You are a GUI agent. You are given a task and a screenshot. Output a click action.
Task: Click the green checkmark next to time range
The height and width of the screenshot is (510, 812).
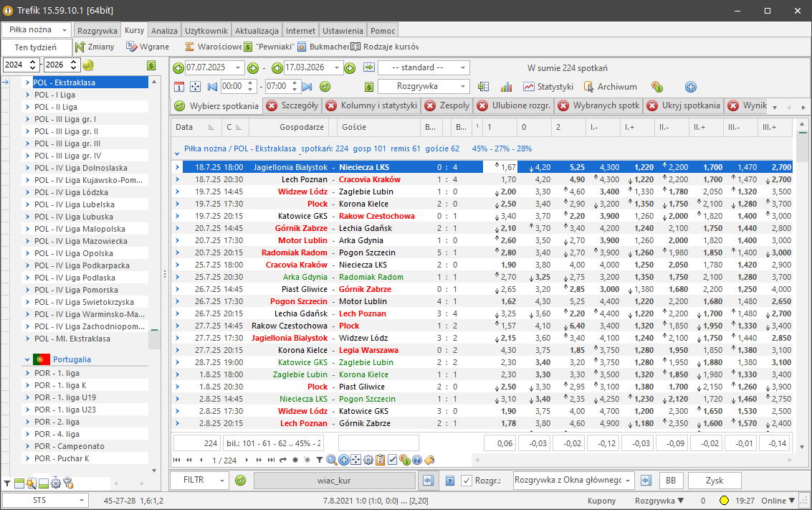click(325, 87)
